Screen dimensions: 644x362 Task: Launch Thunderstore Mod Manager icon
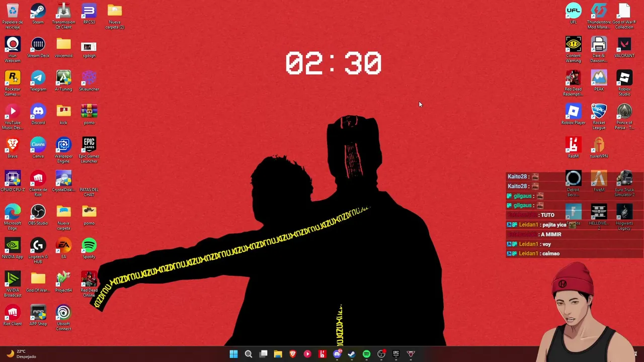pos(599,16)
